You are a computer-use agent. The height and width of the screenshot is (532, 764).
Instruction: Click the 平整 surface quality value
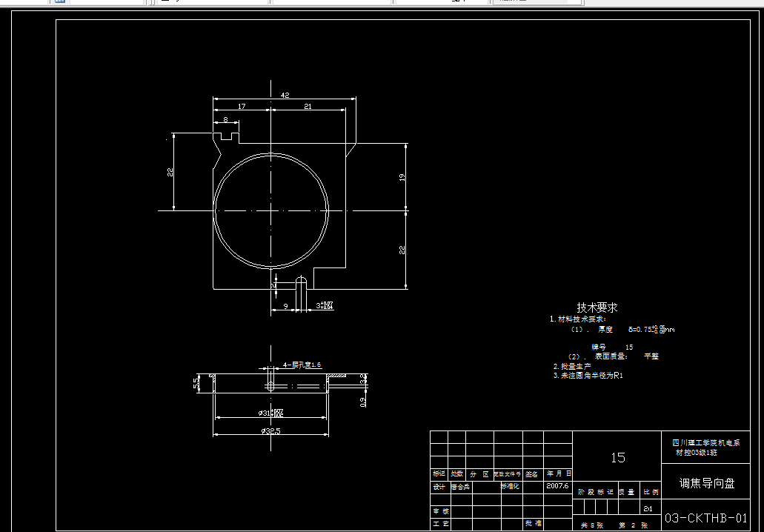tap(651, 356)
